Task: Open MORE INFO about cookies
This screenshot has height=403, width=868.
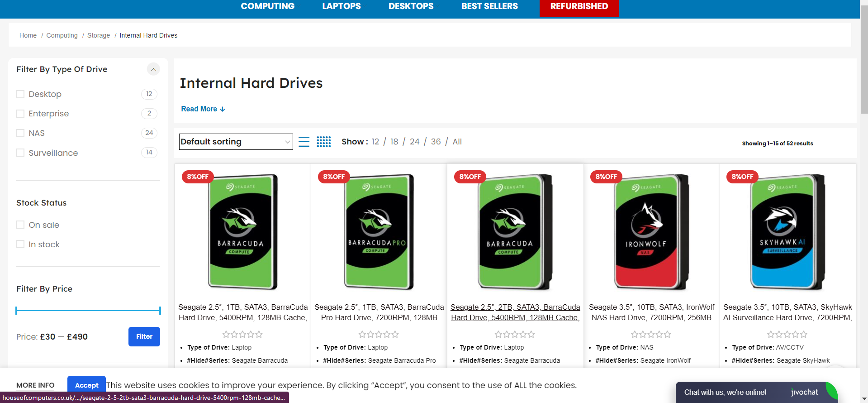Action: [35, 385]
